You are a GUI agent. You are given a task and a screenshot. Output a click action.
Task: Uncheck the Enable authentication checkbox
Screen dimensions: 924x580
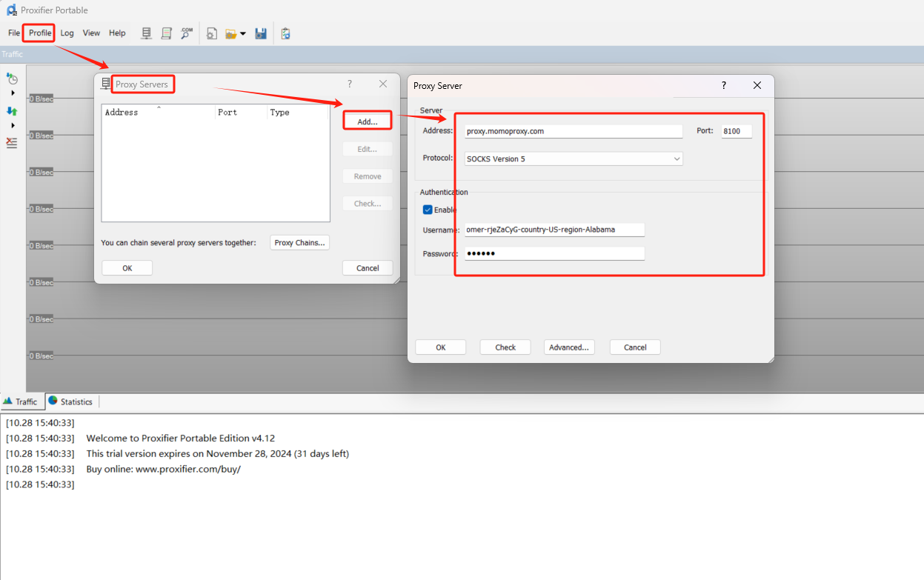(x=428, y=210)
